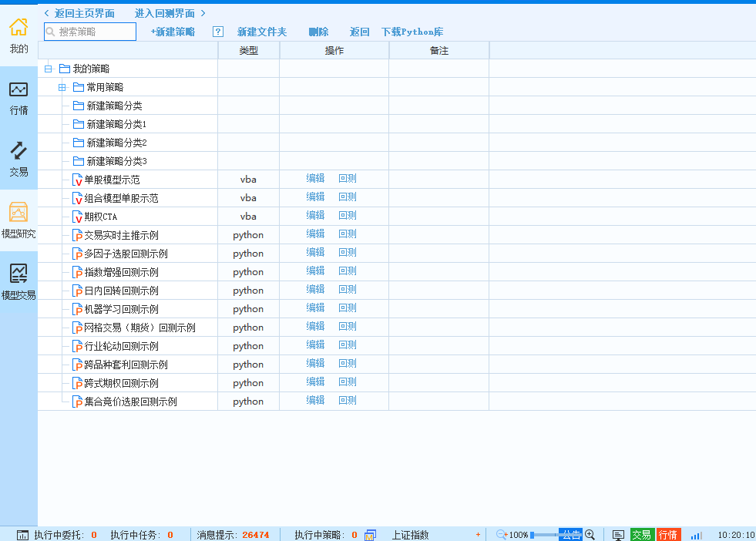Click 编辑 for 跨品种套利回测示例

(315, 363)
